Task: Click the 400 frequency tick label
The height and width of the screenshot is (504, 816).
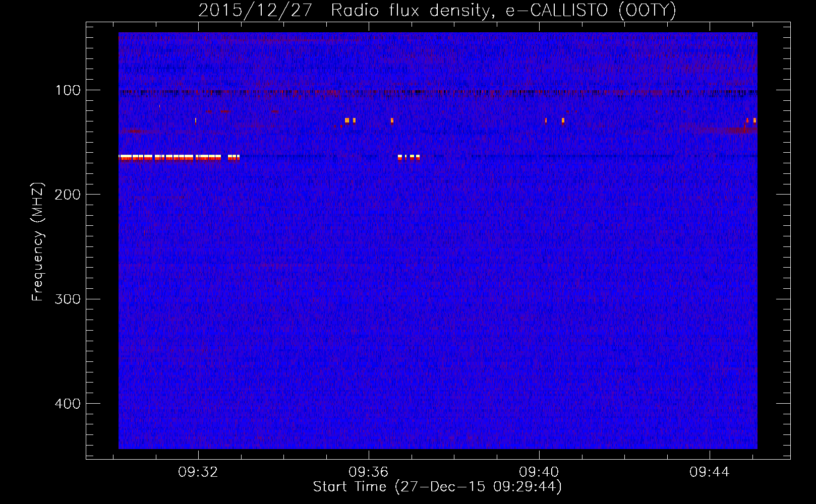Action: pos(68,404)
